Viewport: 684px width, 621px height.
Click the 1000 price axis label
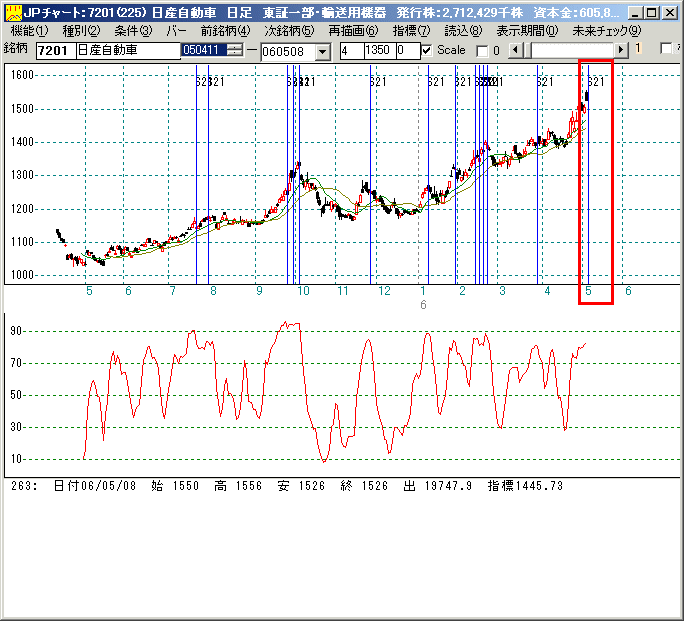click(22, 275)
